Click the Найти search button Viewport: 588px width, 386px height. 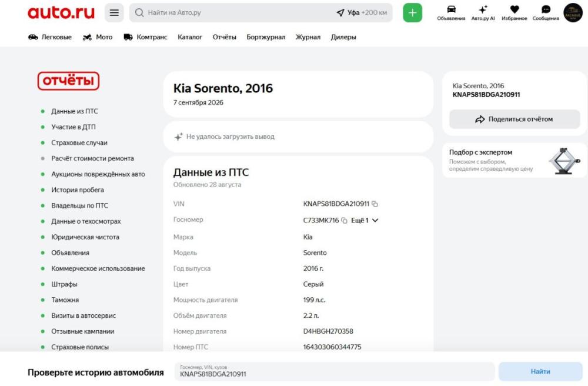point(540,372)
